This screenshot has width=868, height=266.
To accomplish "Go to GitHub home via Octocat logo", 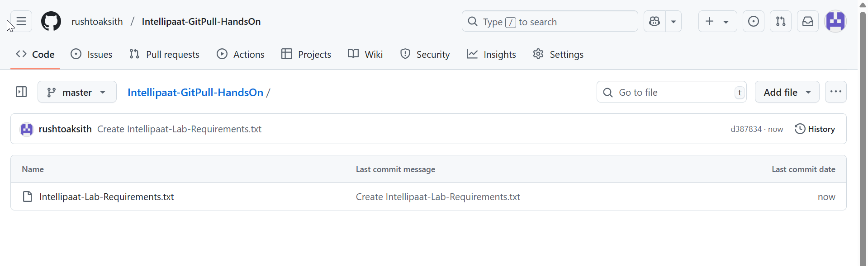I will (51, 21).
